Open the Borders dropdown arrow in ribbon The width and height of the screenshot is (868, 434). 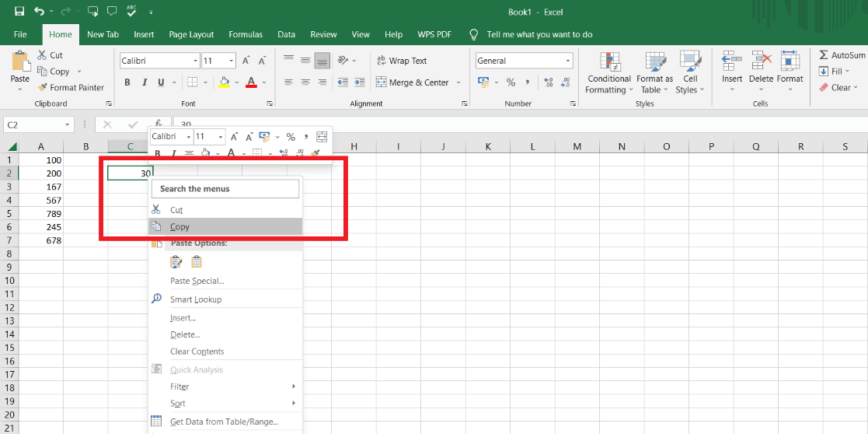[206, 82]
